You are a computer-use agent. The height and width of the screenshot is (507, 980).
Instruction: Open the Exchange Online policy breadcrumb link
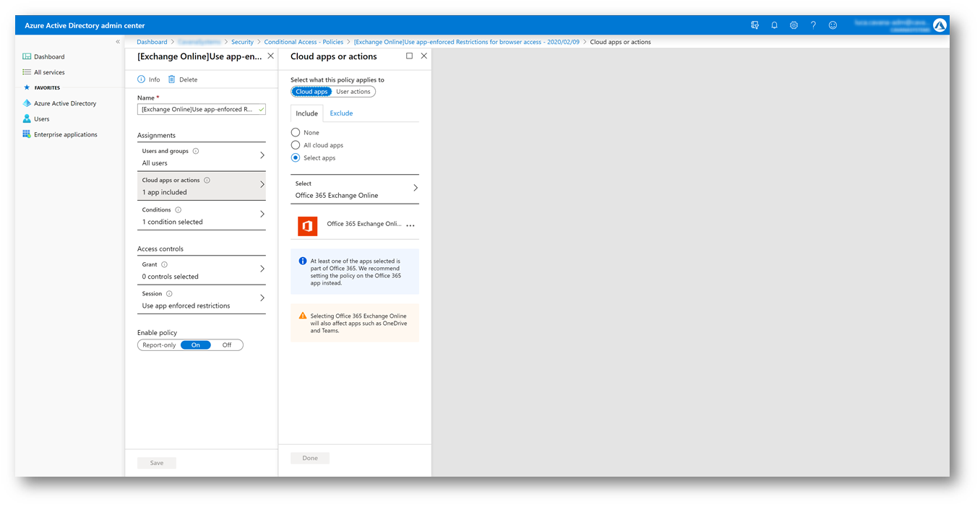[x=467, y=42]
